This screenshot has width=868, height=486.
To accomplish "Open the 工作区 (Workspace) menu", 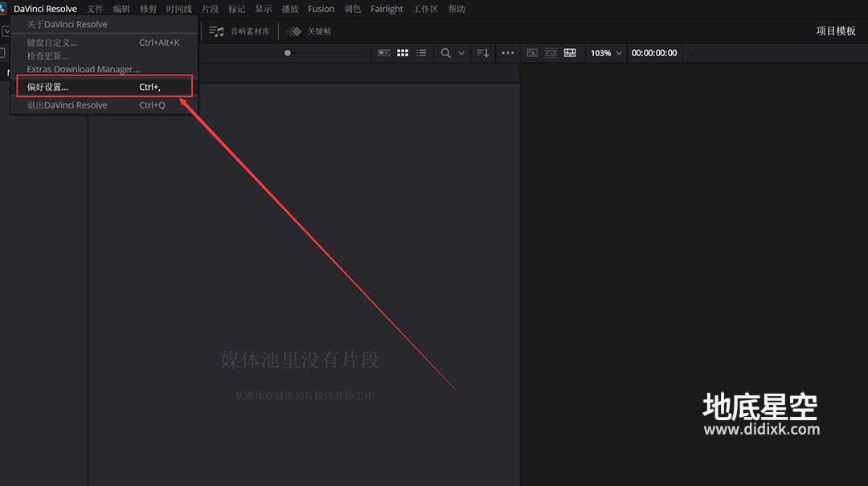I will (425, 9).
